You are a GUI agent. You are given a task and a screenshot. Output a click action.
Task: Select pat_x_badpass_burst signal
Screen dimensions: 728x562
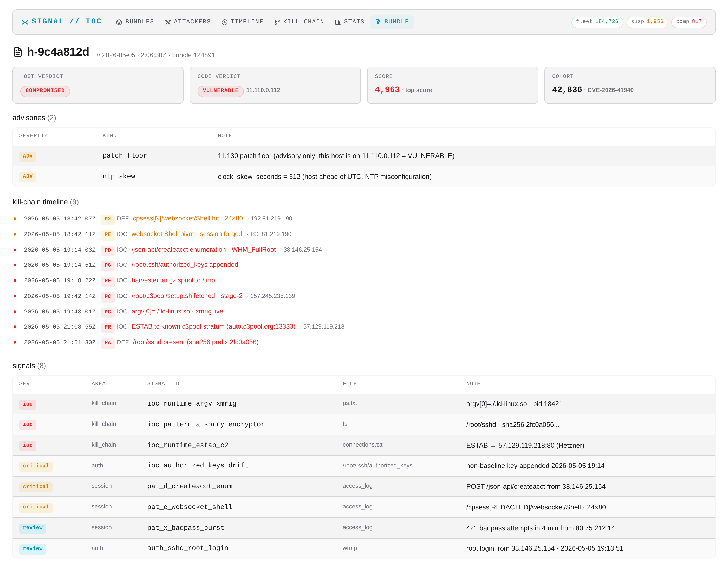coord(364,528)
